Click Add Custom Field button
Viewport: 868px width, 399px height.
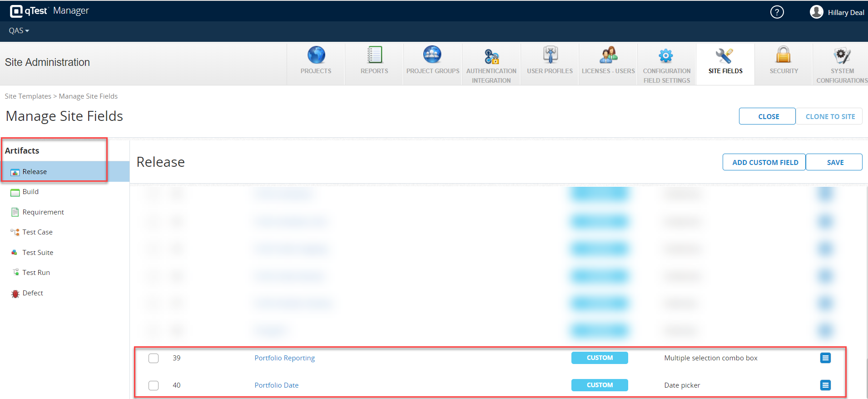click(764, 162)
